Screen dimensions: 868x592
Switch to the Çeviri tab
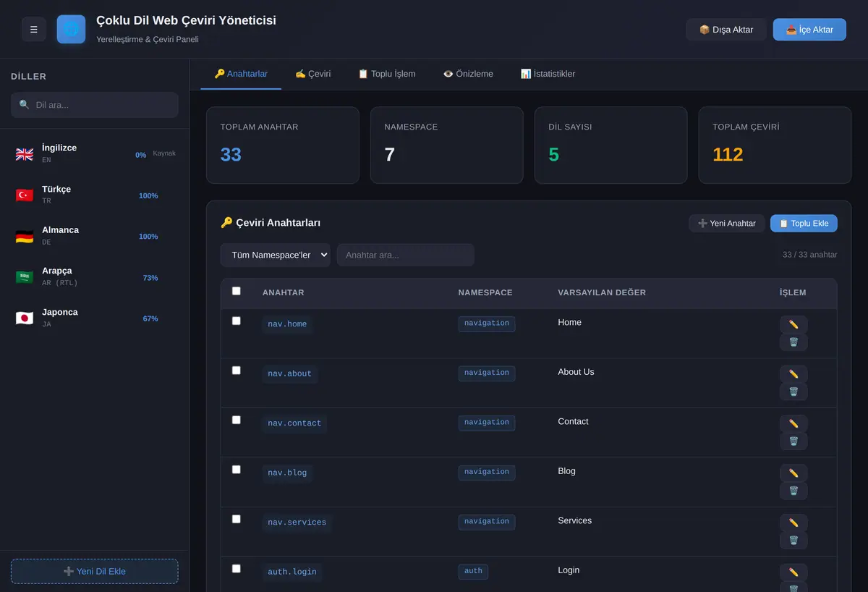(x=312, y=74)
